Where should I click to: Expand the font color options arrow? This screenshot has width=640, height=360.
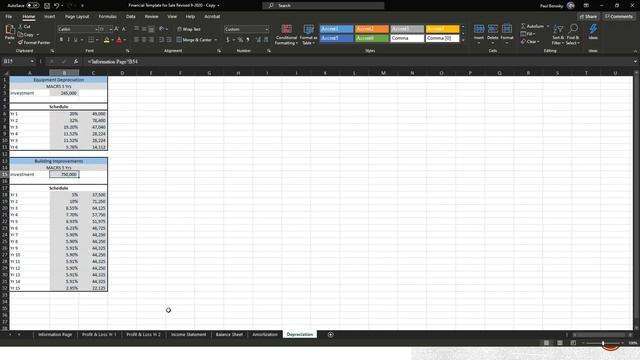(125, 40)
